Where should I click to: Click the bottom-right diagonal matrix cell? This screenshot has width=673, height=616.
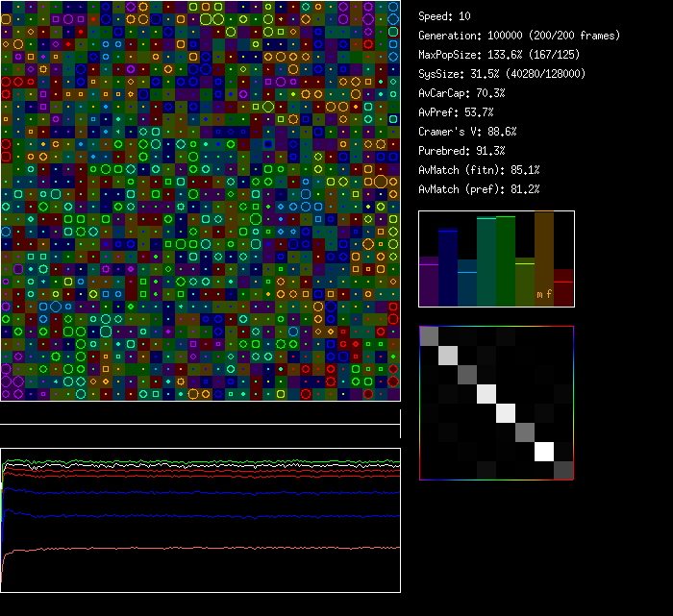click(x=563, y=470)
